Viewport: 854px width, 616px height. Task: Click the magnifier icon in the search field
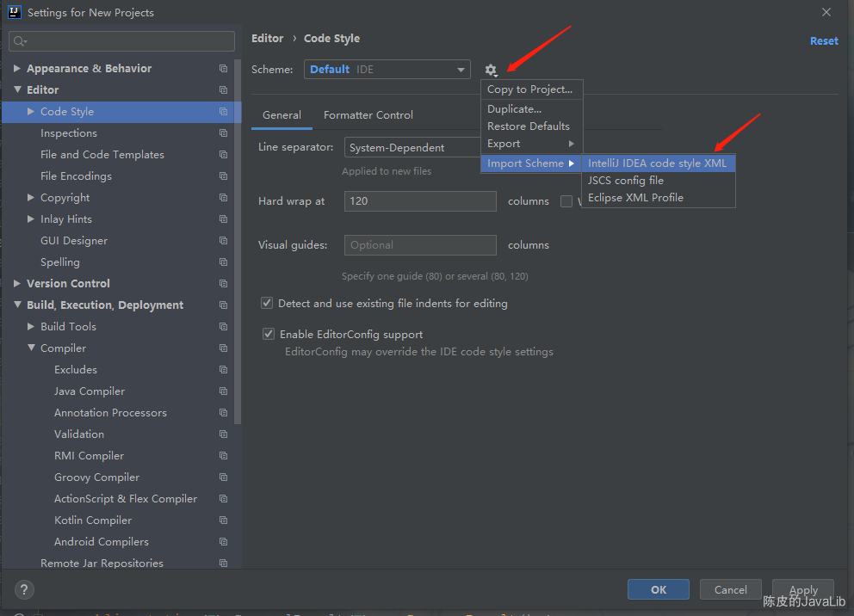click(19, 40)
